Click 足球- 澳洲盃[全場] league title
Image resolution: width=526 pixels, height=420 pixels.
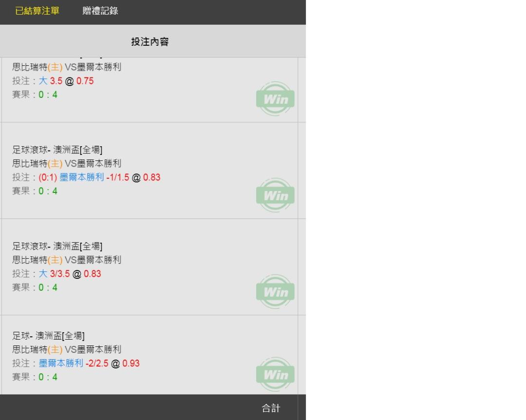pyautogui.click(x=48, y=336)
